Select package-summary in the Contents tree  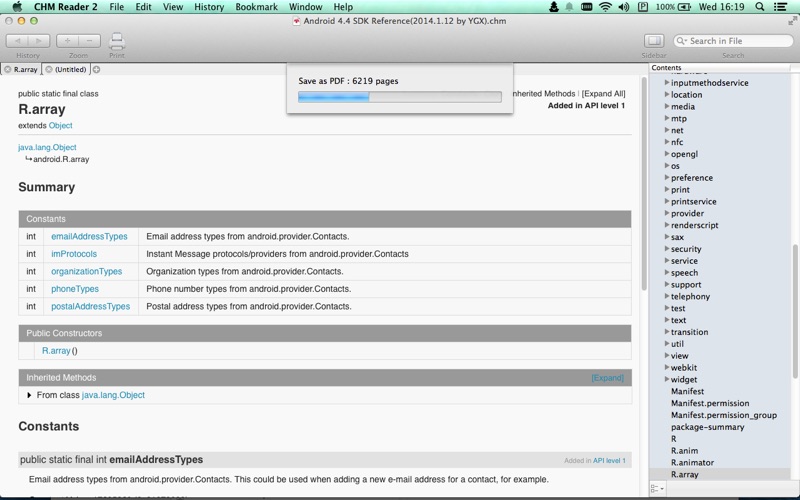click(x=707, y=427)
